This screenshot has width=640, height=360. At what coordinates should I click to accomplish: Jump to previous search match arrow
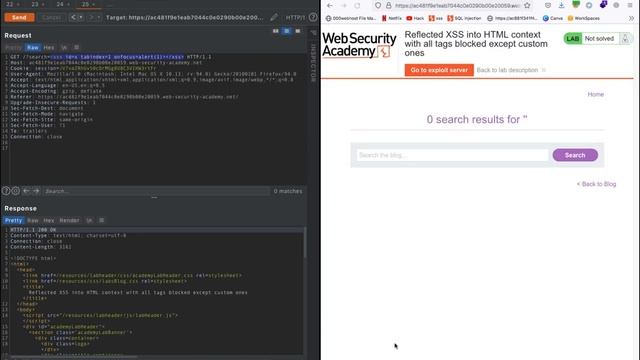(x=26, y=191)
